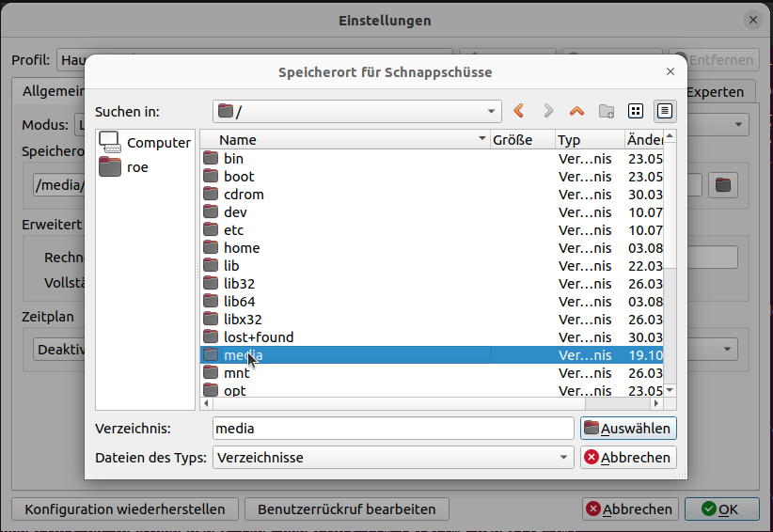Switch to list view mode

pos(636,111)
